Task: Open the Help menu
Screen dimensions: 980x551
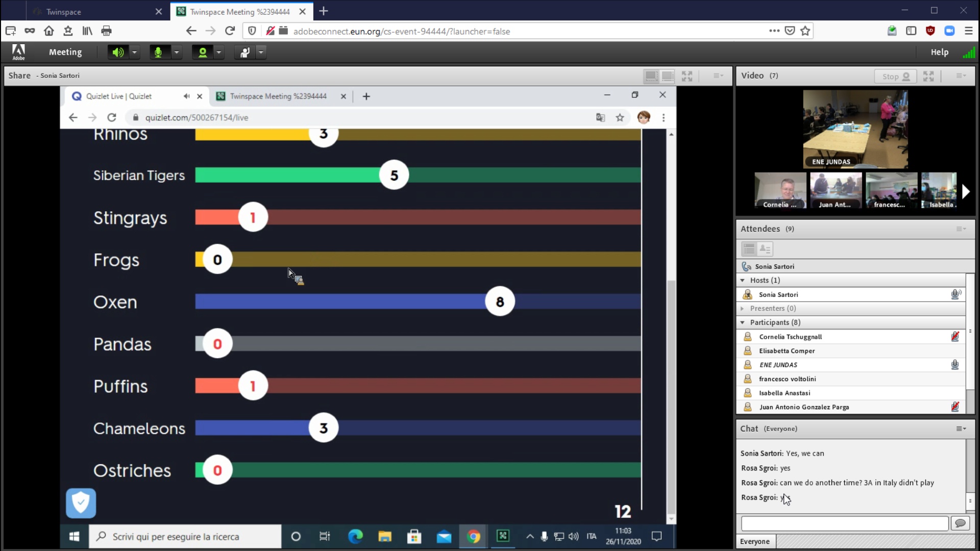Action: pos(939,52)
